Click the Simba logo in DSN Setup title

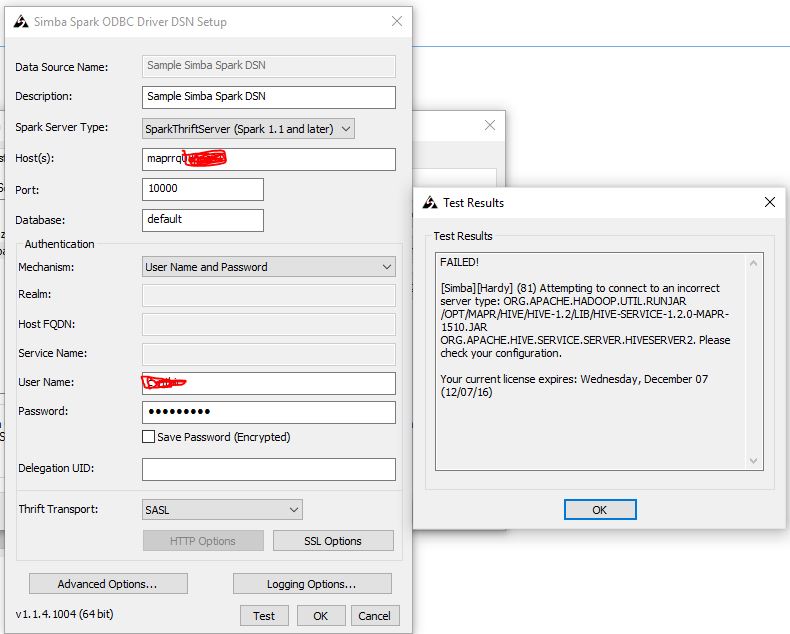coord(21,22)
